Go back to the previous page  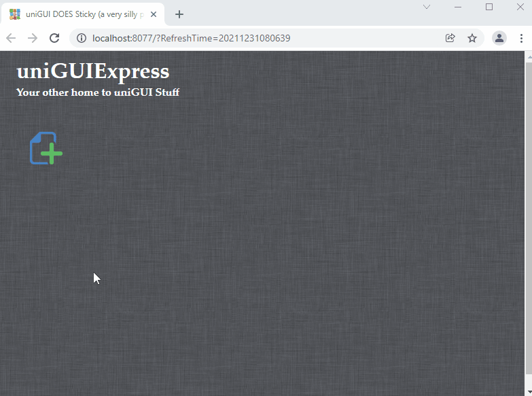point(11,38)
